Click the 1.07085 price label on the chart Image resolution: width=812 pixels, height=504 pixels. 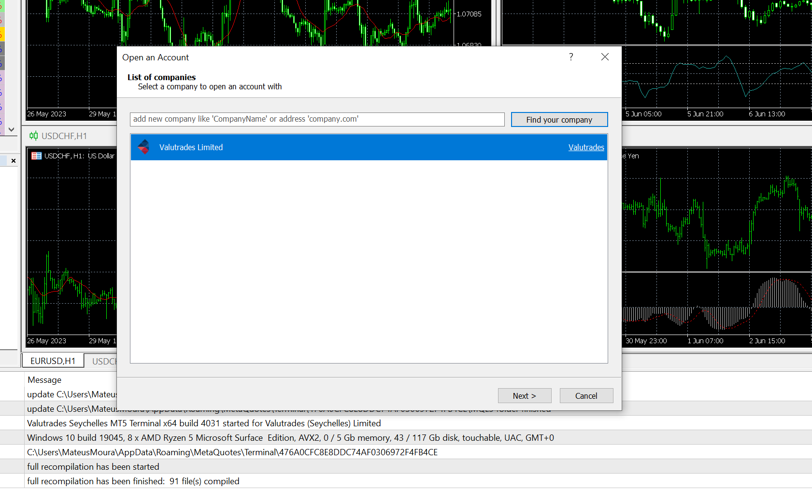coord(469,14)
